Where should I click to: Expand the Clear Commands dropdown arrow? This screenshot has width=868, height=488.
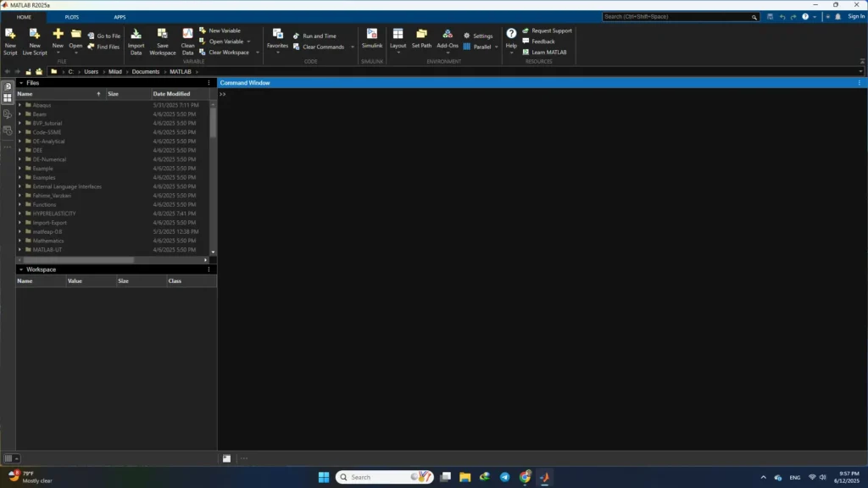(352, 47)
